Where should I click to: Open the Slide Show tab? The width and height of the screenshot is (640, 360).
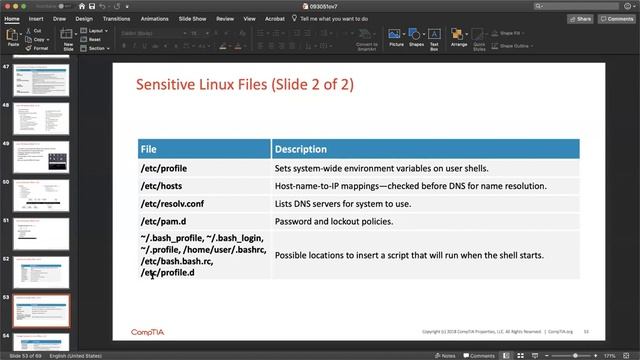pos(192,19)
